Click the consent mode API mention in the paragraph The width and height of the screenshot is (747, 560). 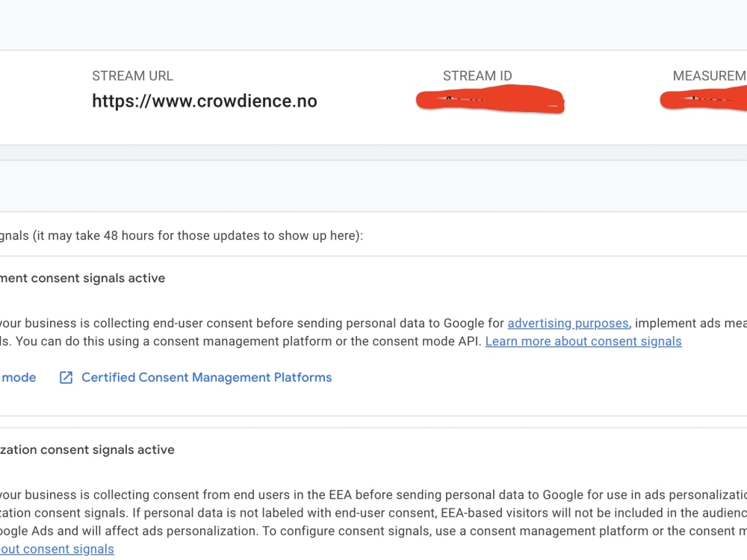click(x=424, y=341)
